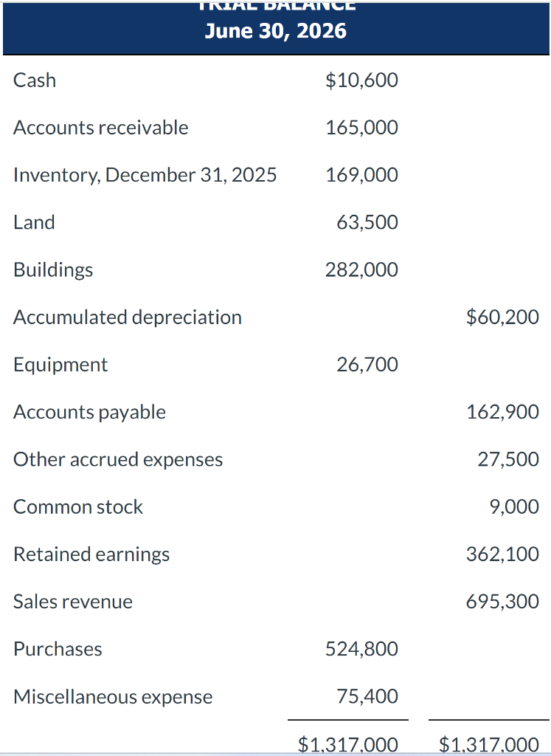The height and width of the screenshot is (756, 551).
Task: Select the Purchases account label
Action: 58,649
